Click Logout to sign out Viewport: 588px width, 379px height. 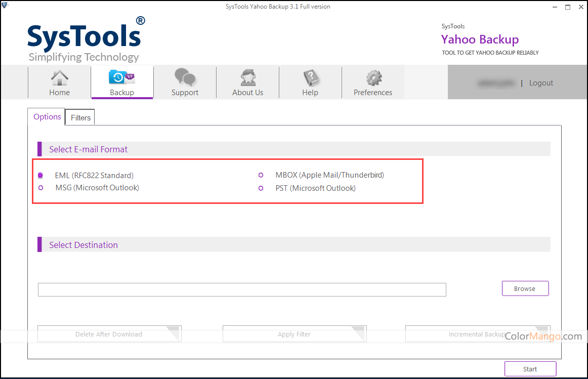(x=540, y=82)
